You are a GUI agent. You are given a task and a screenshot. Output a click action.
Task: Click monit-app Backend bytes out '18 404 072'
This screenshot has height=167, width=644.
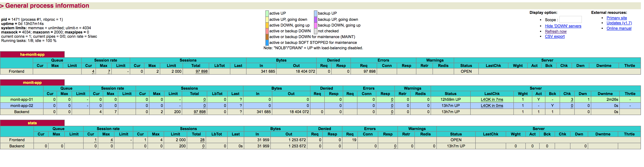point(299,112)
